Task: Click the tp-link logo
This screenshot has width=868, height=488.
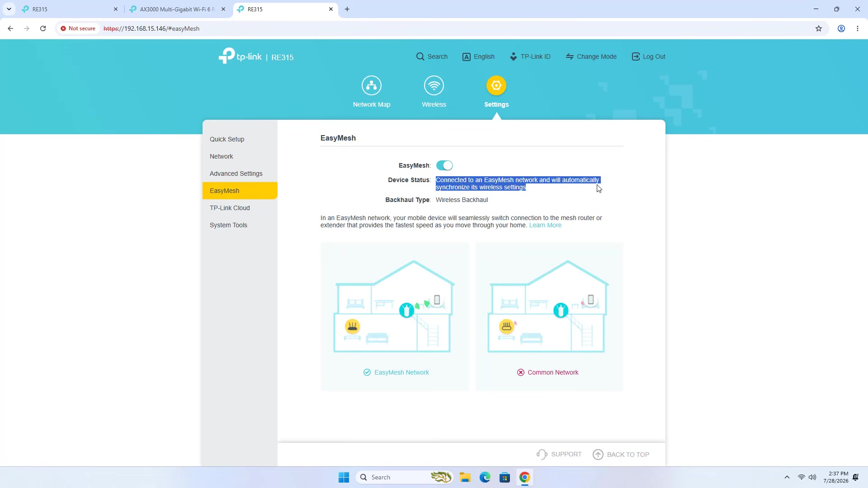Action: coord(240,56)
